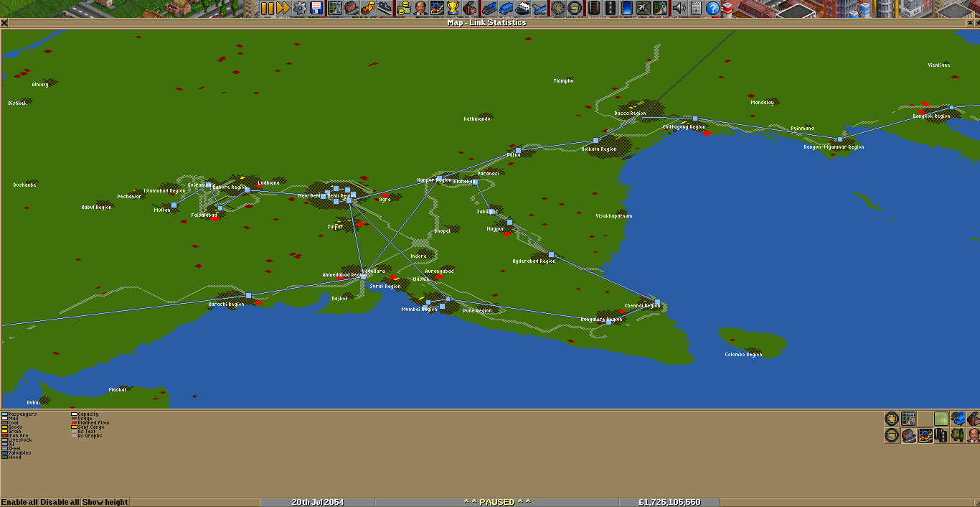Open the save game floppy disk menu
Viewport: 980px width, 507px height.
pos(315,9)
